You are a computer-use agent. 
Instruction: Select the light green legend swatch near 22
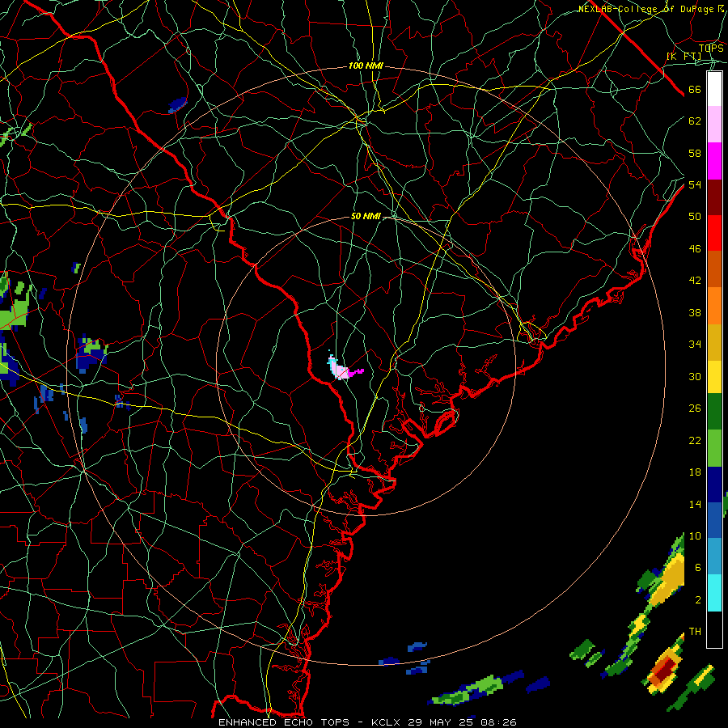714,448
